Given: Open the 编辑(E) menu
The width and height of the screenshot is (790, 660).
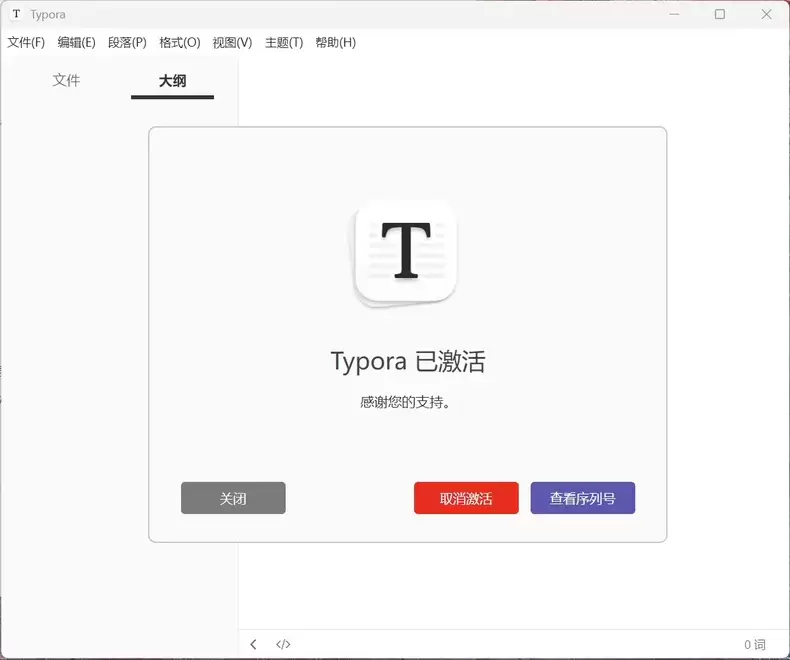Looking at the screenshot, I should 77,42.
